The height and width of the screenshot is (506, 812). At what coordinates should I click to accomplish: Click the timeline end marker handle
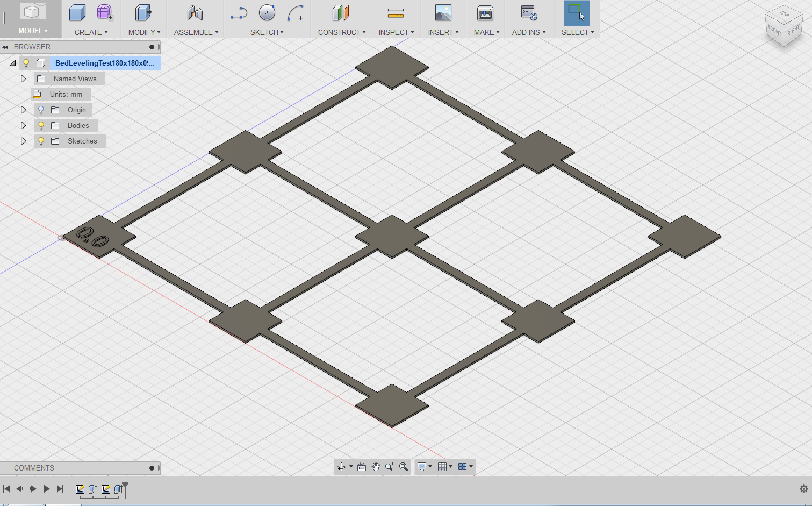point(125,486)
